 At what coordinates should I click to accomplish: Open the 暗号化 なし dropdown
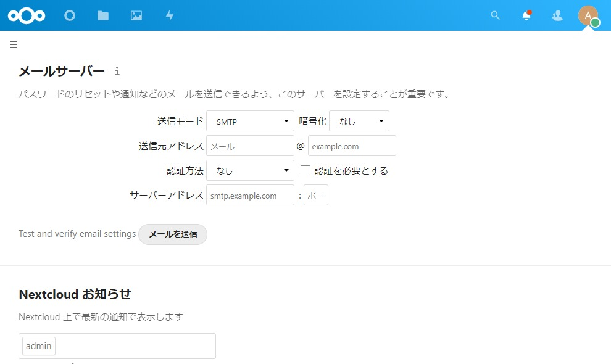click(359, 121)
